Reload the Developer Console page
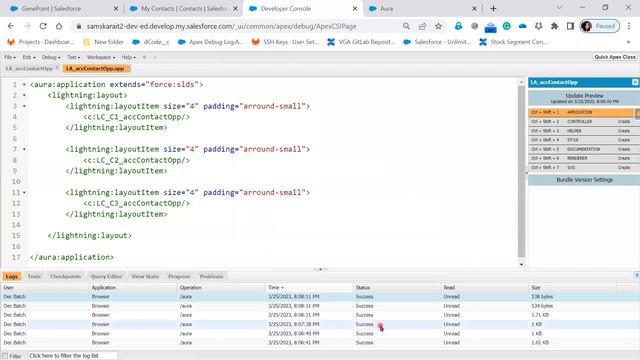This screenshot has width=640, height=360. pyautogui.click(x=43, y=26)
